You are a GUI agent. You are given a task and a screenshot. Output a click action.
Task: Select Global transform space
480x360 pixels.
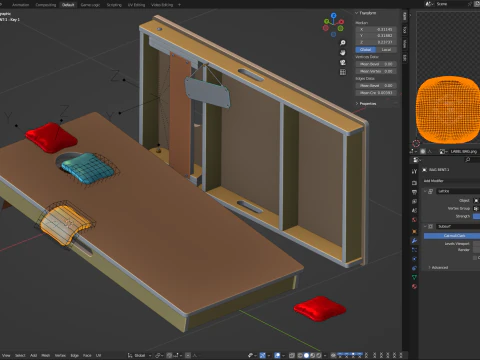366,49
